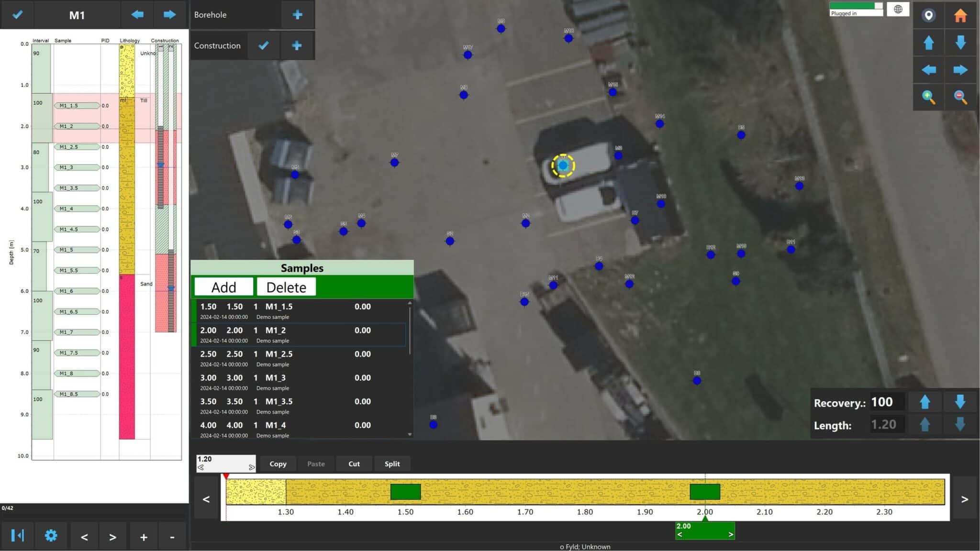Image resolution: width=980 pixels, height=551 pixels.
Task: Click the home view icon
Action: [x=960, y=16]
